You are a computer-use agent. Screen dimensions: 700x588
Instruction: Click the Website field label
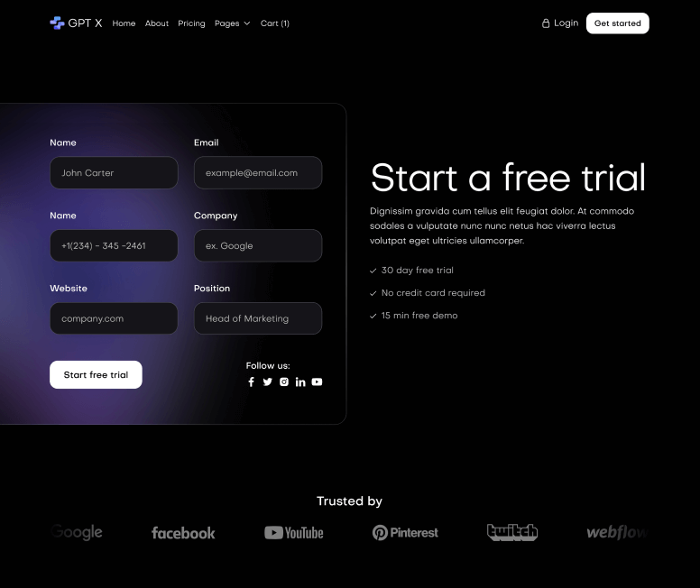pyautogui.click(x=69, y=288)
